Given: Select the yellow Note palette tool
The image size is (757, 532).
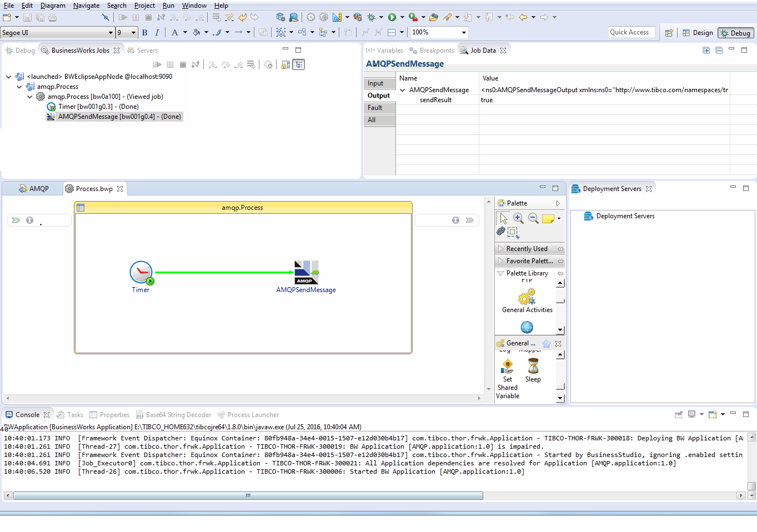Looking at the screenshot, I should [548, 219].
